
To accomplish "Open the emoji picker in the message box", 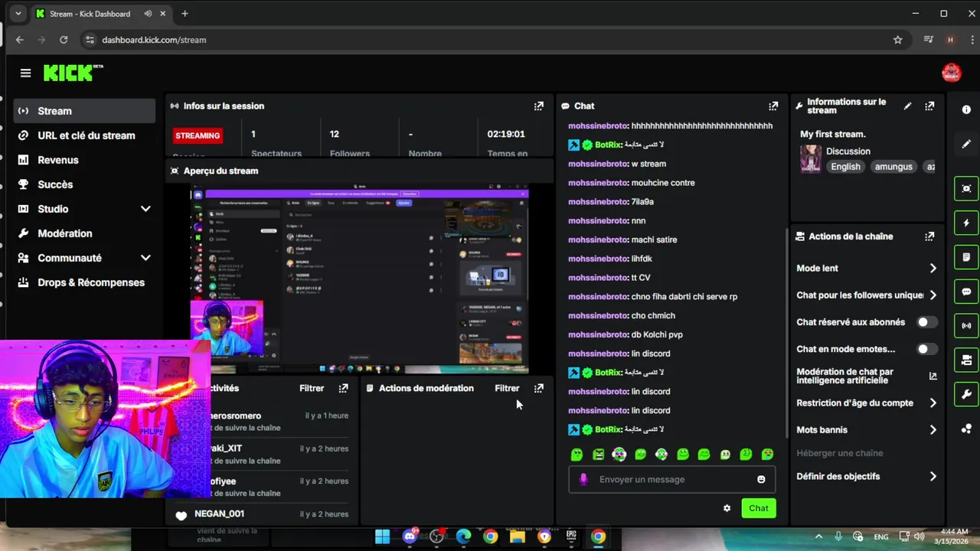I will pyautogui.click(x=761, y=479).
